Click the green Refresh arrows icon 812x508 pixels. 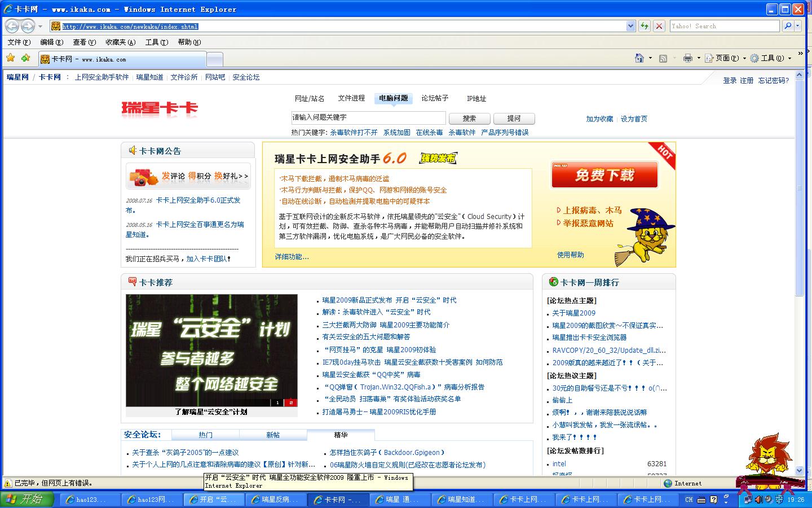pyautogui.click(x=644, y=26)
